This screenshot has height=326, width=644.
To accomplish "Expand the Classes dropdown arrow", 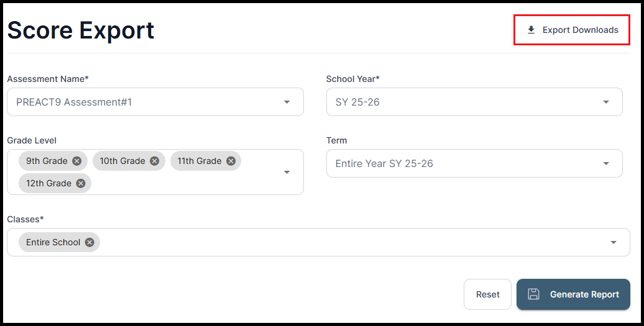I will 614,242.
